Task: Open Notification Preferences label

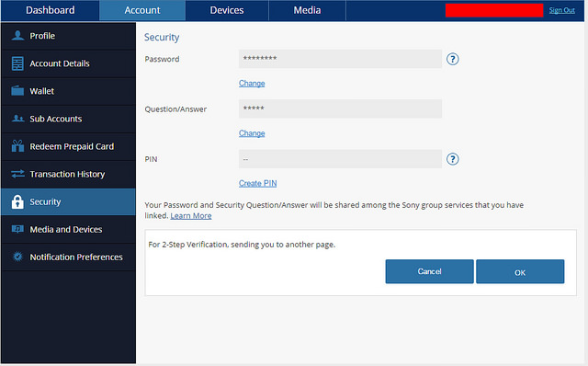Action: click(76, 257)
